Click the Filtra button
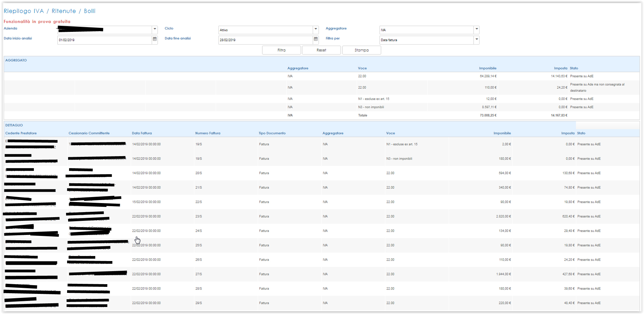The height and width of the screenshot is (314, 644). [x=281, y=50]
